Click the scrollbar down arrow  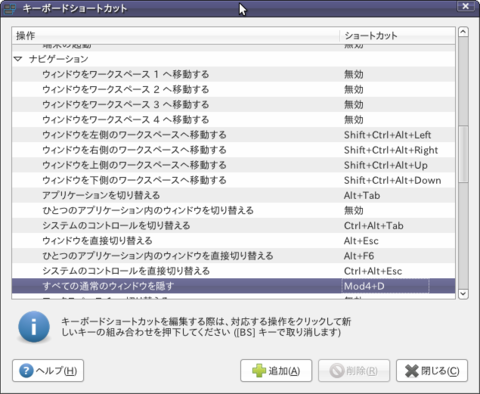[463, 294]
